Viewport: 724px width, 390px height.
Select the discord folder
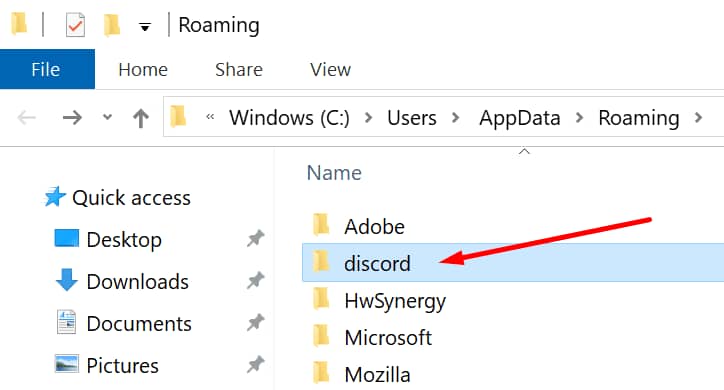coord(513,263)
